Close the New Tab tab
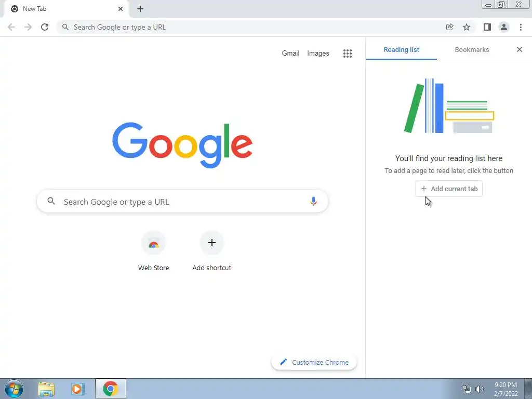Viewport: 532px width, 399px height. tap(121, 9)
